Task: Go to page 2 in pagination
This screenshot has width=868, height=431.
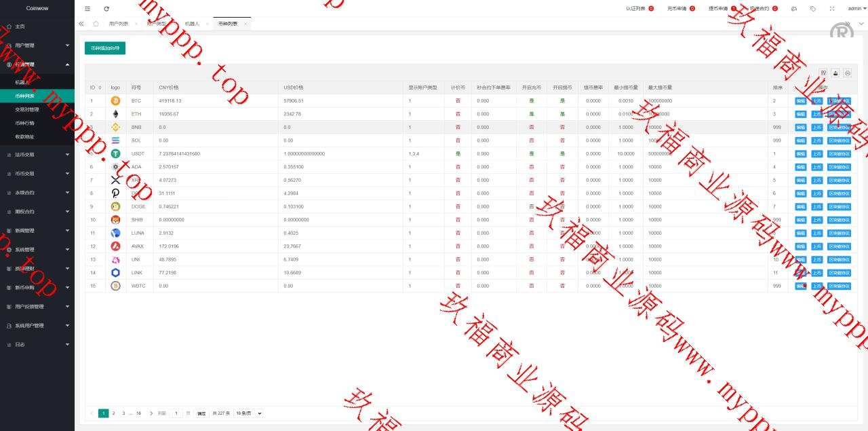Action: pyautogui.click(x=113, y=413)
